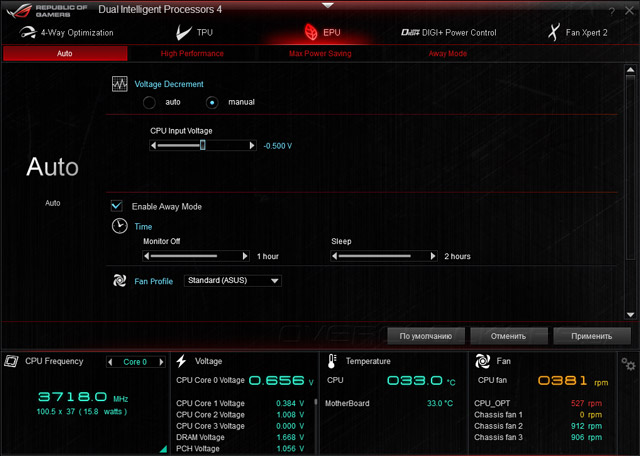Open DIGI+ Power Control section
This screenshot has height=456, width=640.
[449, 33]
